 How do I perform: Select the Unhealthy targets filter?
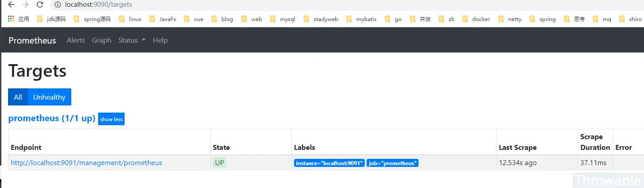click(x=49, y=97)
